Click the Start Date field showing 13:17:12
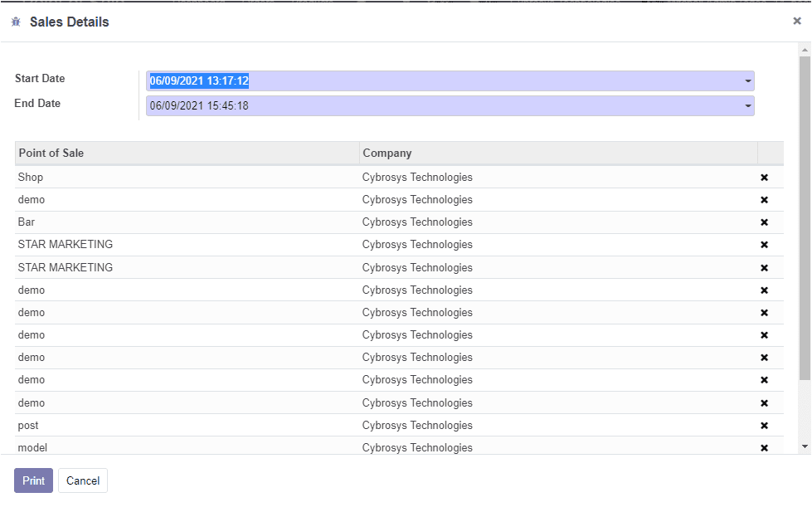The image size is (812, 512). [450, 80]
